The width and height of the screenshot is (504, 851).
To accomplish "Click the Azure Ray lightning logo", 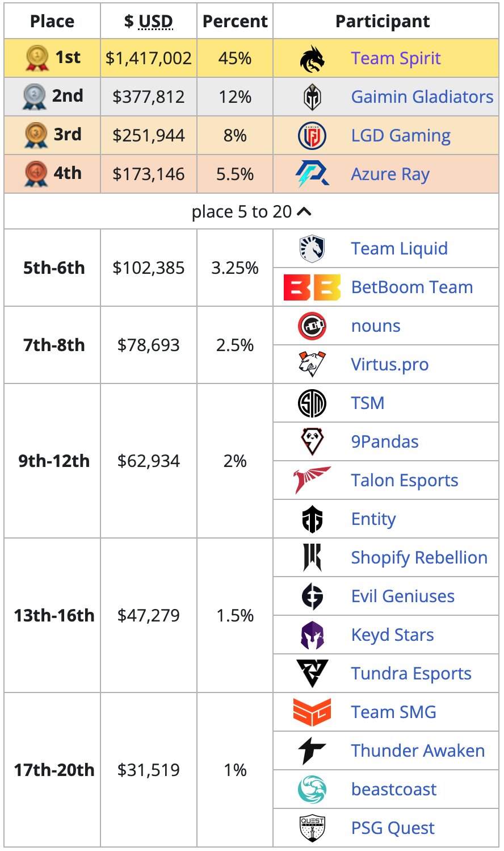I will (x=312, y=174).
